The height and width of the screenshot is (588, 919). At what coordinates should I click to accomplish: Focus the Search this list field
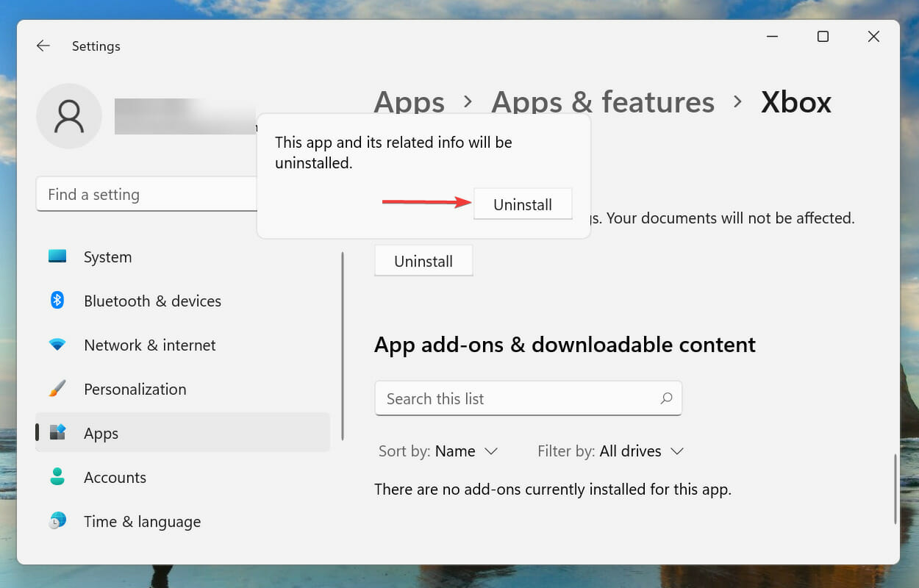coord(515,398)
